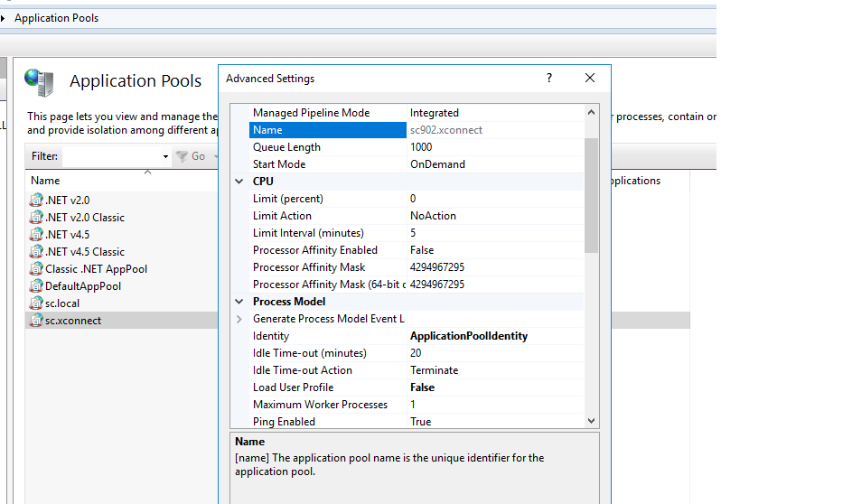852x504 pixels.
Task: Click the Go filter button
Action: 192,156
